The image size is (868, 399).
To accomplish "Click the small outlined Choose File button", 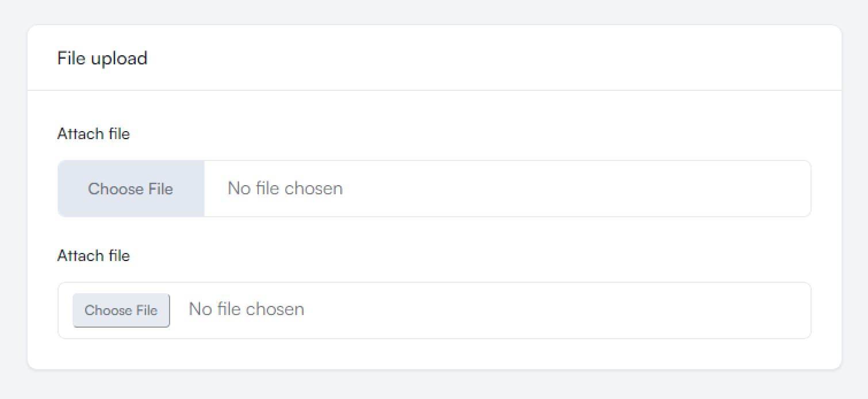I will click(121, 310).
